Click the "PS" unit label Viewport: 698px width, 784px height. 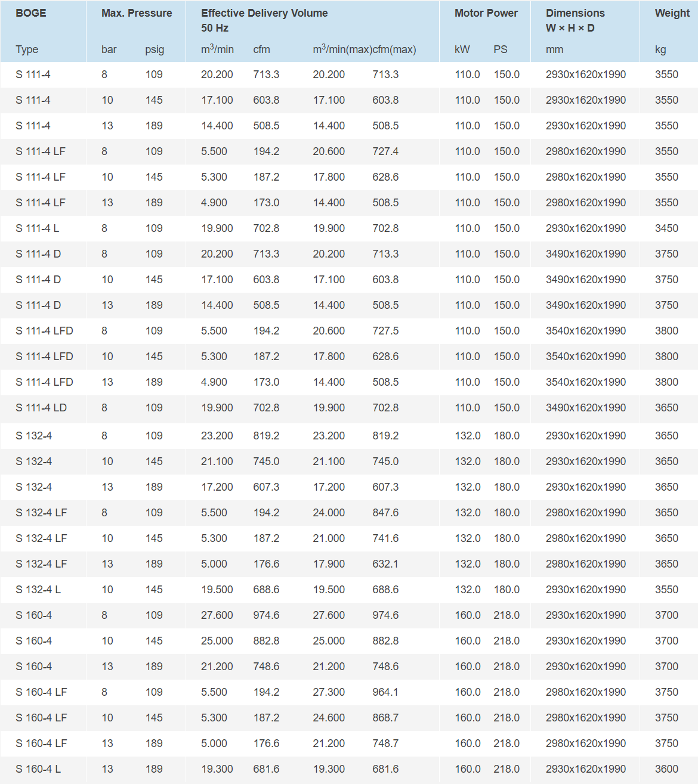pyautogui.click(x=501, y=49)
